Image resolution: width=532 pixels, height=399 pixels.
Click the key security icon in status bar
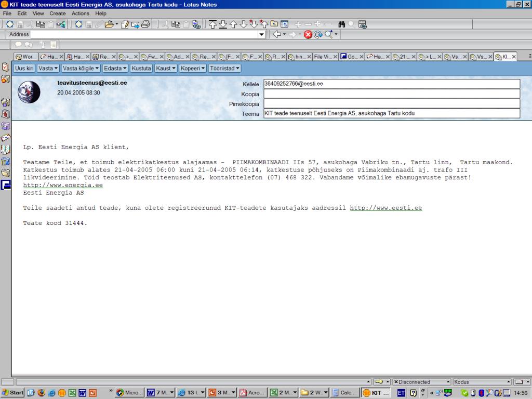click(x=379, y=382)
